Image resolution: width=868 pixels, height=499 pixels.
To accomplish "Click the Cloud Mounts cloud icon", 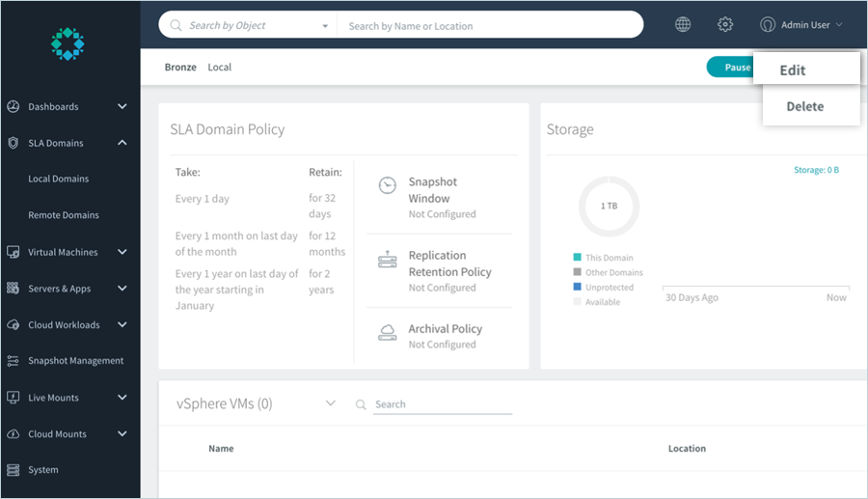I will click(x=14, y=433).
